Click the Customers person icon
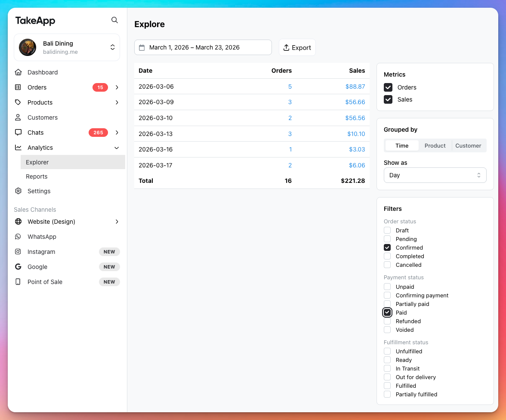The width and height of the screenshot is (506, 420). coord(18,117)
